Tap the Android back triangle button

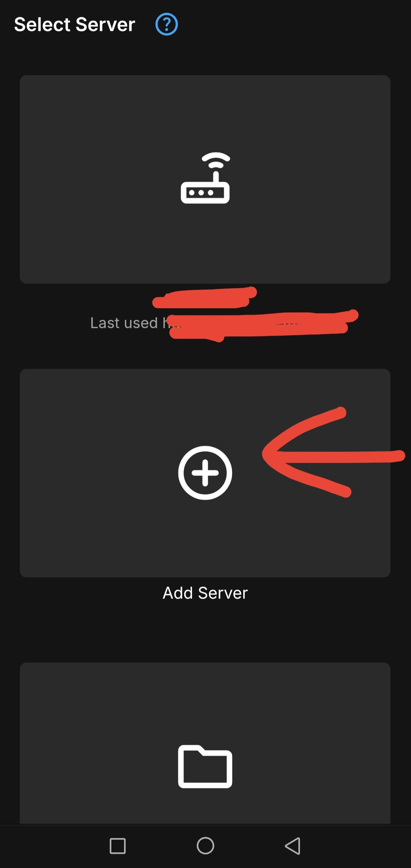293,846
